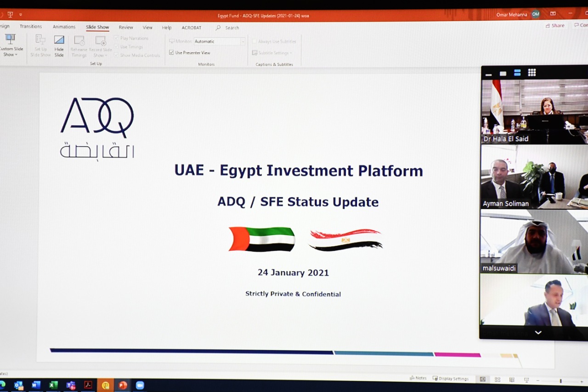Uncheck the Use Presenter View checkbox
The width and height of the screenshot is (588, 392).
pyautogui.click(x=171, y=53)
